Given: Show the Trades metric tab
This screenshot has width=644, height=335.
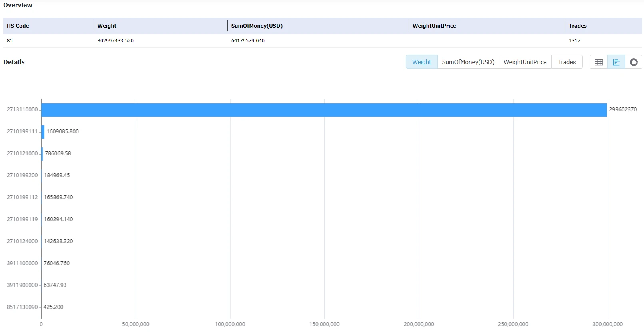Looking at the screenshot, I should click(567, 62).
